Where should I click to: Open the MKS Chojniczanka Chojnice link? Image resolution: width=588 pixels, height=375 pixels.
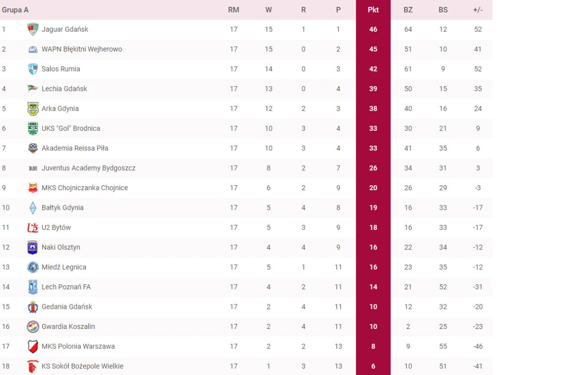click(x=85, y=188)
